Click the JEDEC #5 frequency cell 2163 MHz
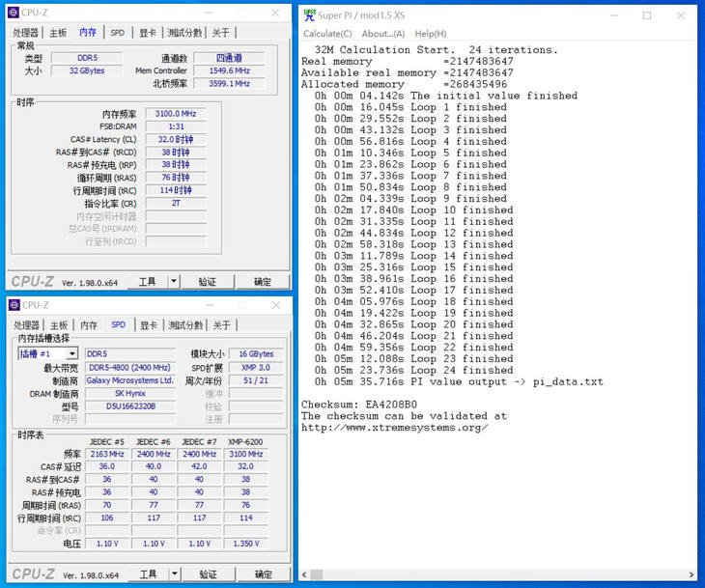 coord(107,454)
